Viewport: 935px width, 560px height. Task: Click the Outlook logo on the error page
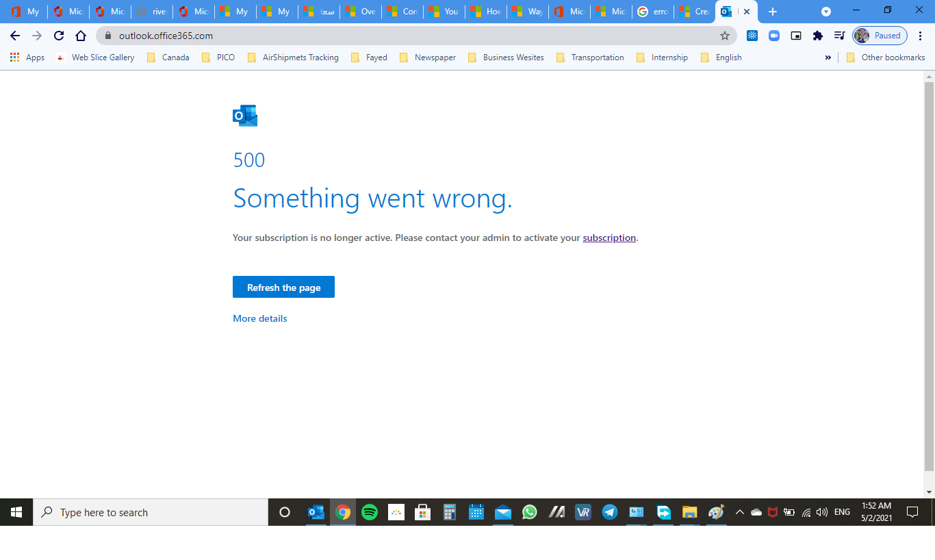(x=245, y=116)
